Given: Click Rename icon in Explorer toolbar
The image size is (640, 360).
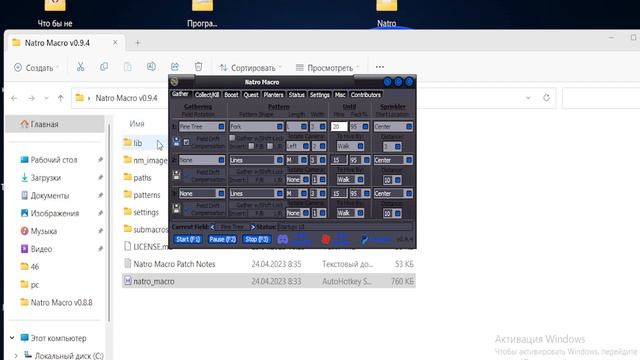Looking at the screenshot, I should click(151, 67).
